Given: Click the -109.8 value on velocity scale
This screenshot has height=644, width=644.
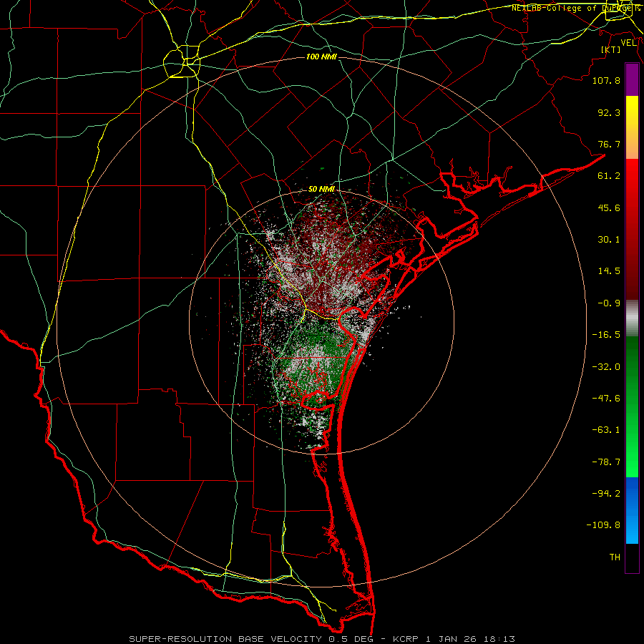Looking at the screenshot, I should [603, 525].
